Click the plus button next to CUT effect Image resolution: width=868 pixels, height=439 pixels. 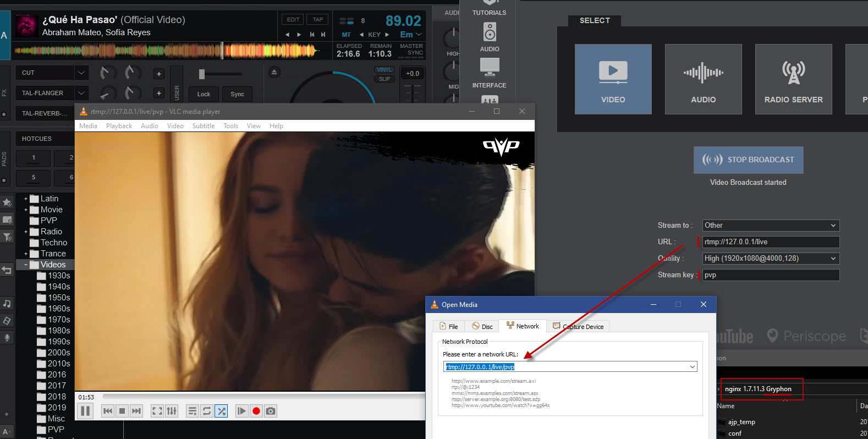coord(159,74)
